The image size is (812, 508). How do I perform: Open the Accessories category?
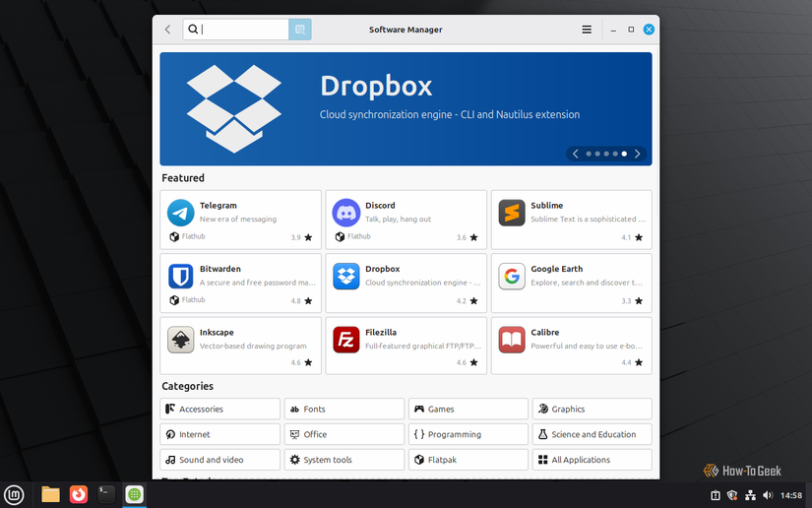pos(220,409)
